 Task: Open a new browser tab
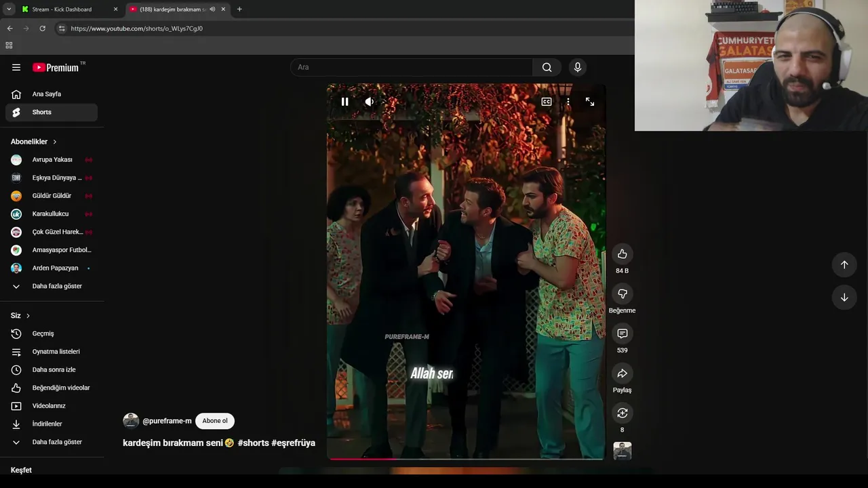point(239,9)
